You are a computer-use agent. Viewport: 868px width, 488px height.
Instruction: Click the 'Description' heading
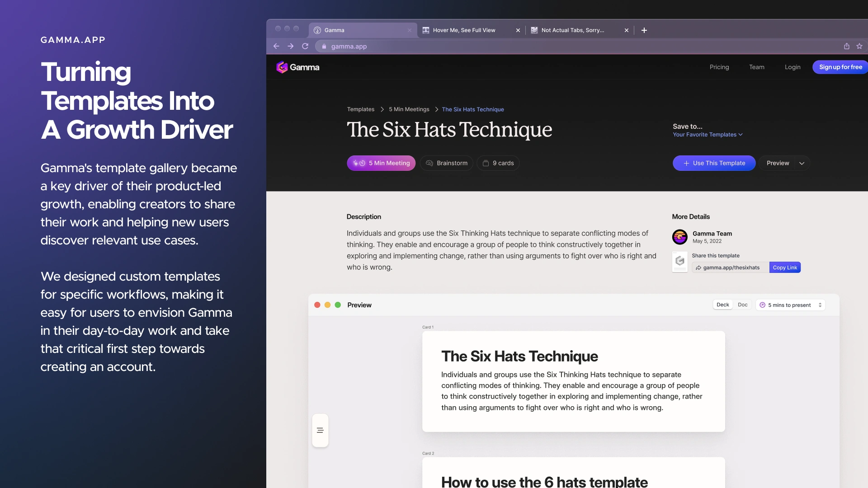(364, 217)
